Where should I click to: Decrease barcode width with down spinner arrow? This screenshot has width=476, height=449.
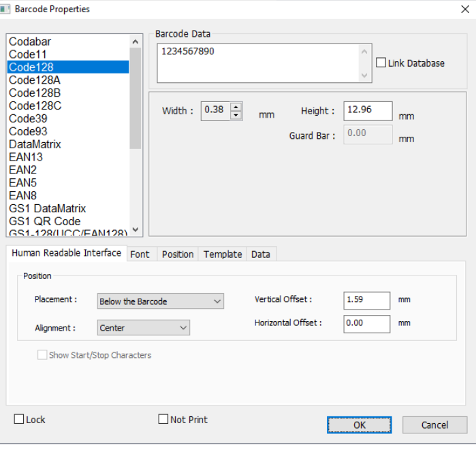pyautogui.click(x=236, y=115)
